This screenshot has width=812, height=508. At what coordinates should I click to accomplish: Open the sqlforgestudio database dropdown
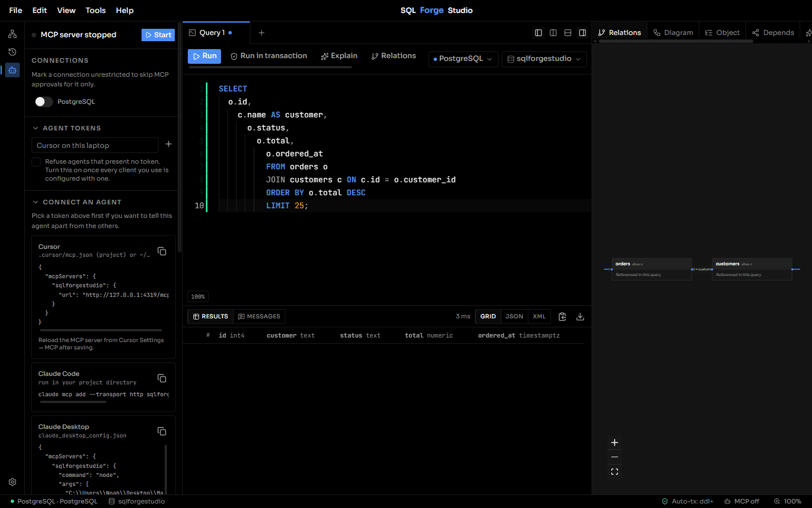click(544, 59)
